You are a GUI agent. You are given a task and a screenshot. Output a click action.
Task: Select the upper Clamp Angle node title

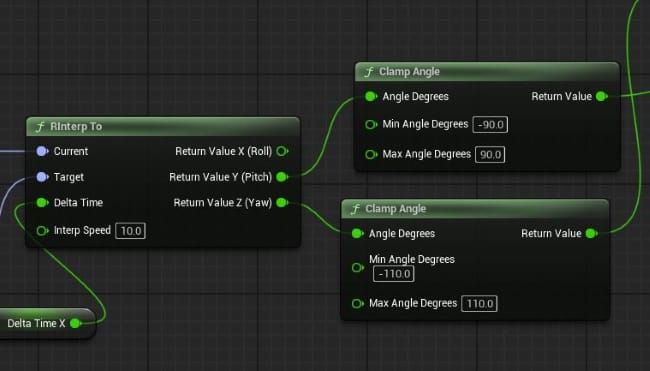point(409,72)
